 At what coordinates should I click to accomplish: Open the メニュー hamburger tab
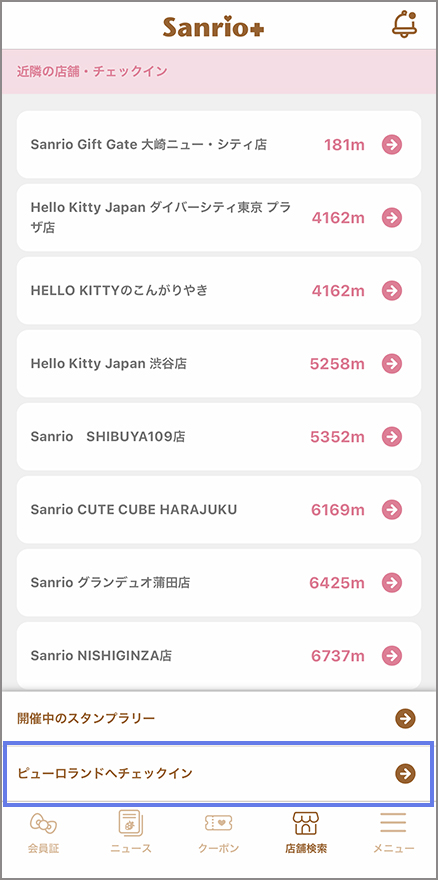click(x=394, y=833)
